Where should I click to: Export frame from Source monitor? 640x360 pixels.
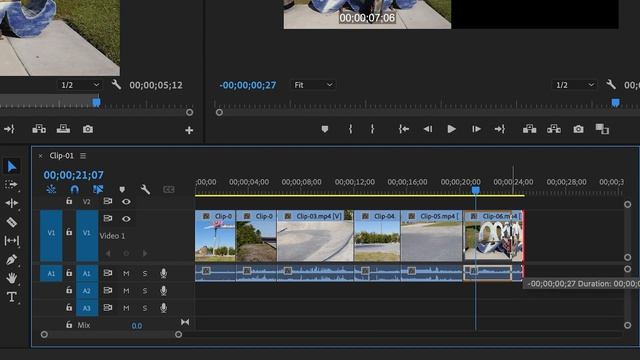click(88, 129)
